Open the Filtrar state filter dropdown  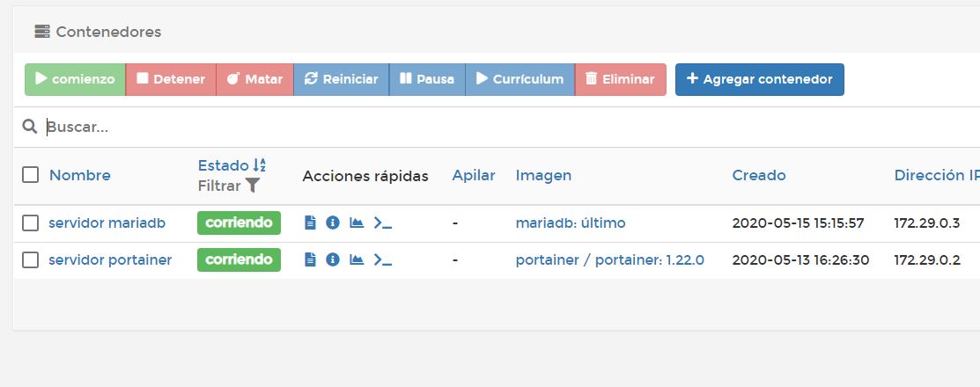(x=229, y=186)
